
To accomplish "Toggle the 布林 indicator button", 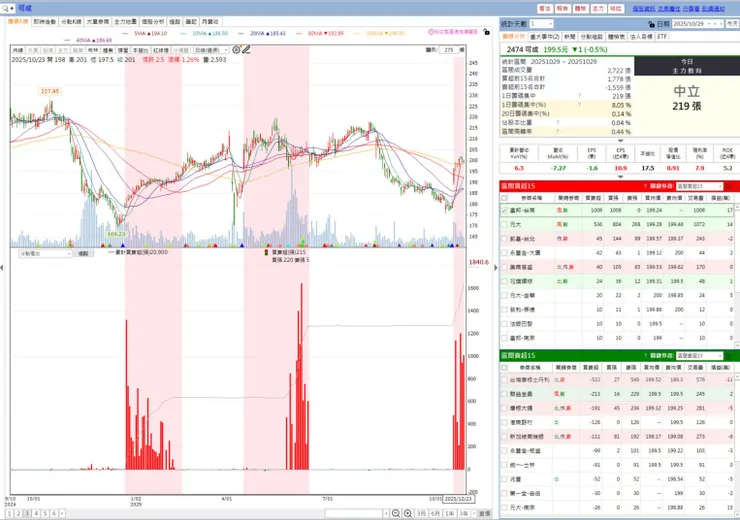I will tap(93, 50).
